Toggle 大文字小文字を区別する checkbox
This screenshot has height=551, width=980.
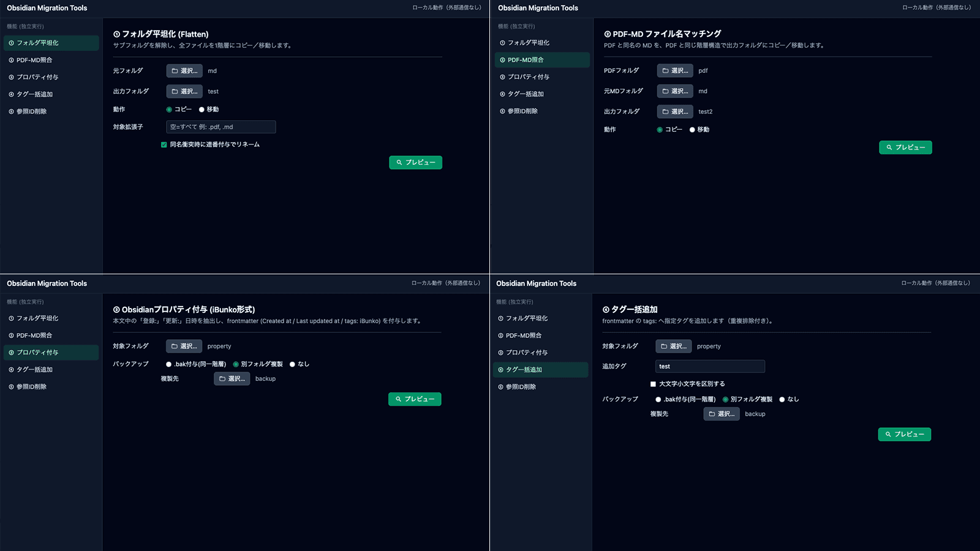(653, 384)
